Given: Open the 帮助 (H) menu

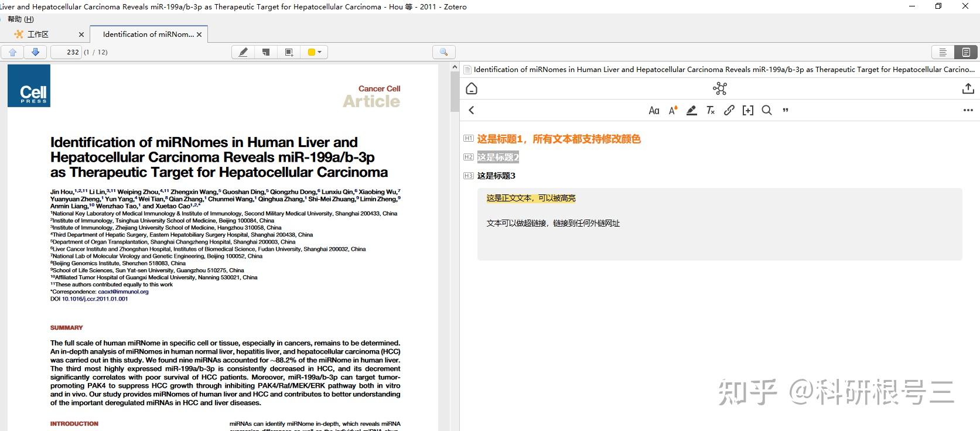Looking at the screenshot, I should pyautogui.click(x=21, y=19).
